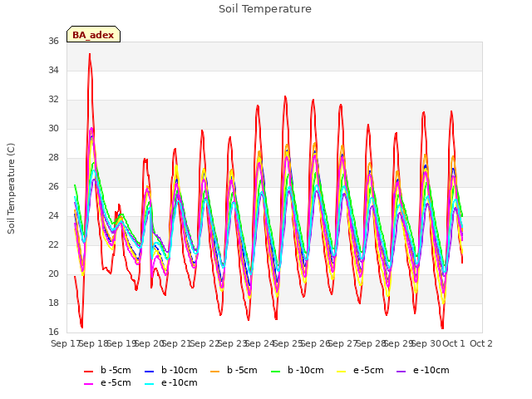Viewport: 532px width, 399px height.
Task: Click the red b -5cm legend swatch
Action: (89, 372)
